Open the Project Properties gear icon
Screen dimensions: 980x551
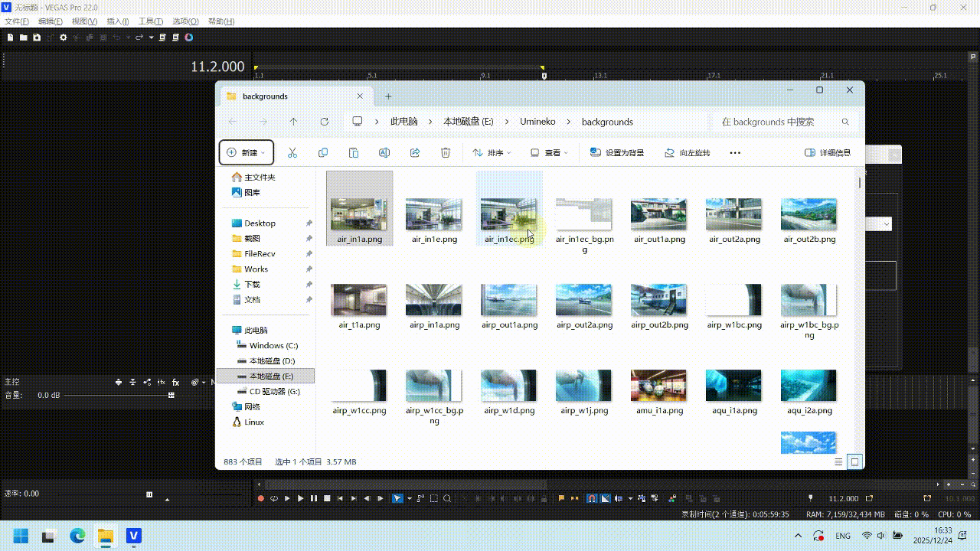click(x=63, y=37)
